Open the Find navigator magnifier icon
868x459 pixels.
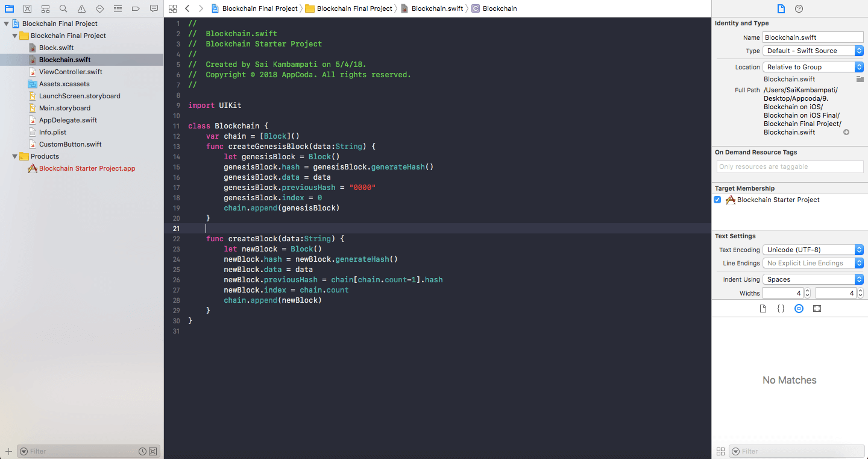click(x=63, y=9)
